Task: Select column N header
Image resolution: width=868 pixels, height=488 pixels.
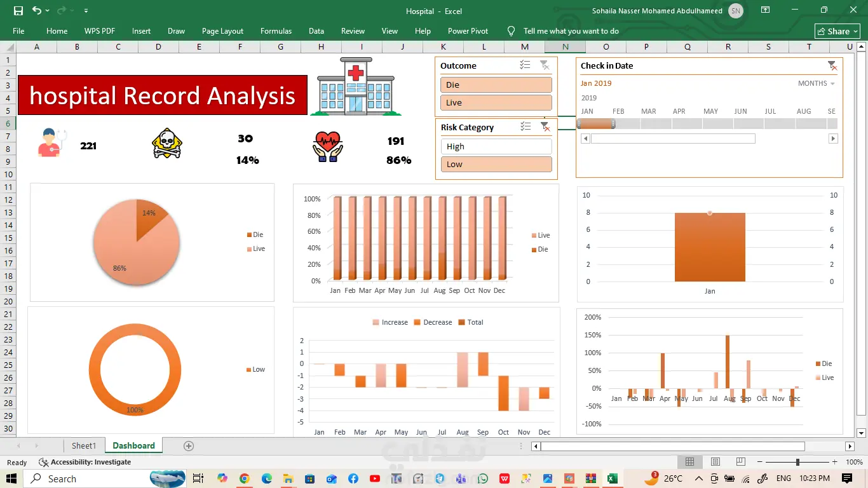Action: click(565, 47)
